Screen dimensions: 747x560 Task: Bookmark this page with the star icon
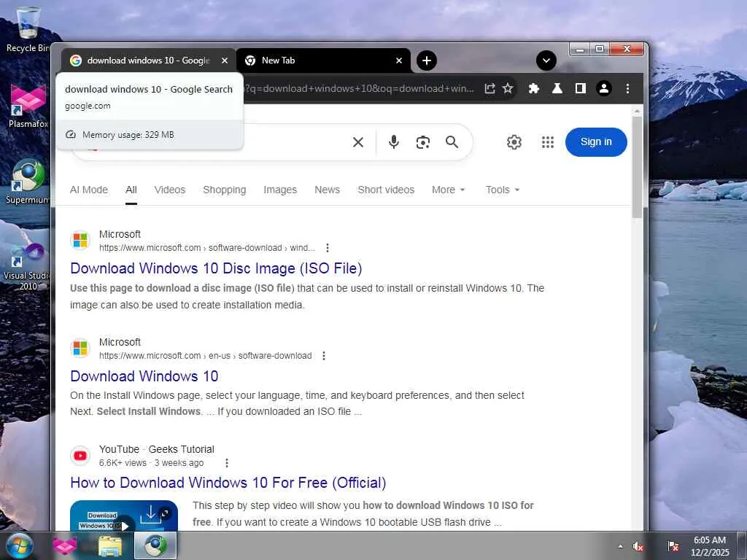point(508,88)
